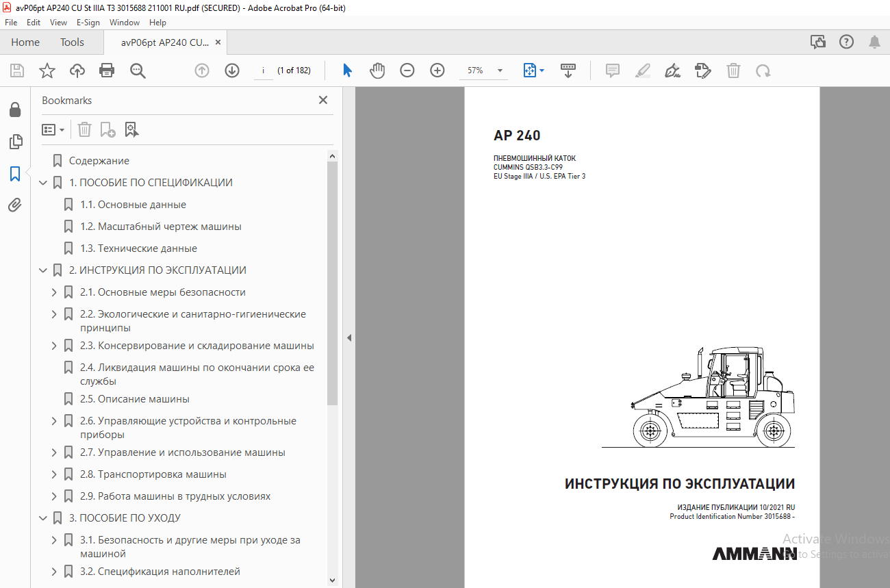Open the Edit menu
The height and width of the screenshot is (588, 890).
point(34,23)
